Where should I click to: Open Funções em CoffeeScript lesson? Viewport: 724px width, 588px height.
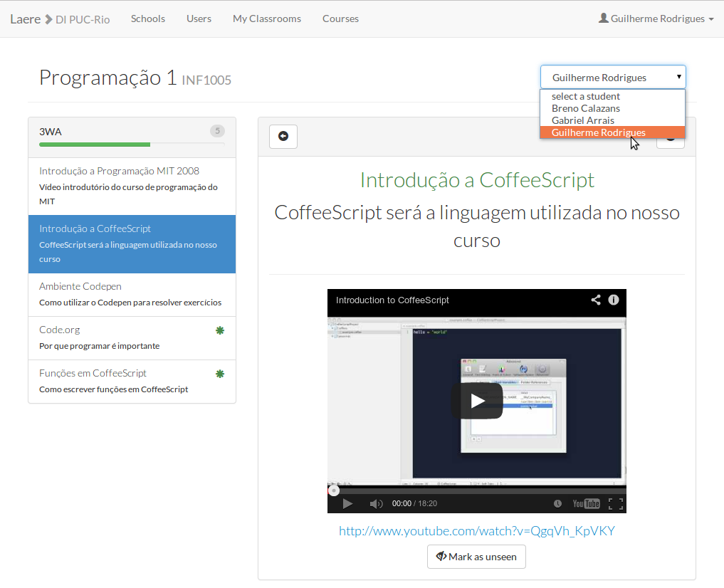[132, 382]
